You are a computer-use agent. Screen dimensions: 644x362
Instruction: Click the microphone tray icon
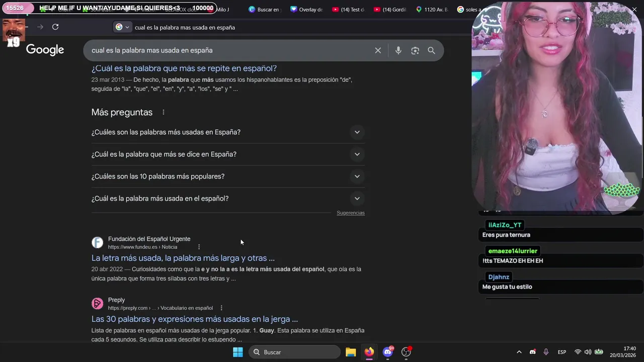(x=546, y=352)
